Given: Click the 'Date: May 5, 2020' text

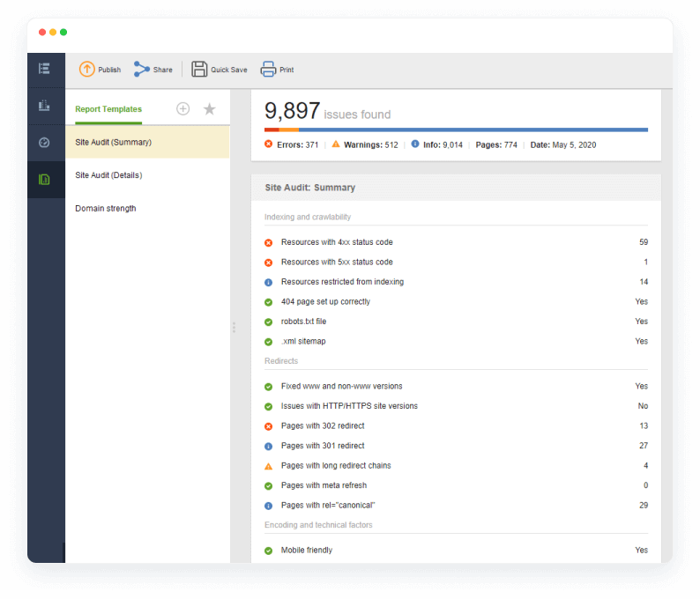Looking at the screenshot, I should pyautogui.click(x=563, y=145).
